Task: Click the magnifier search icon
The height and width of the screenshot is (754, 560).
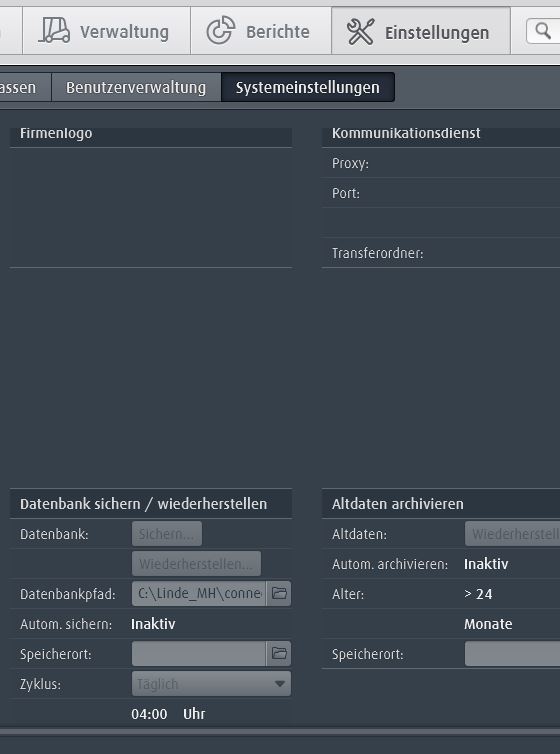Action: point(543,31)
